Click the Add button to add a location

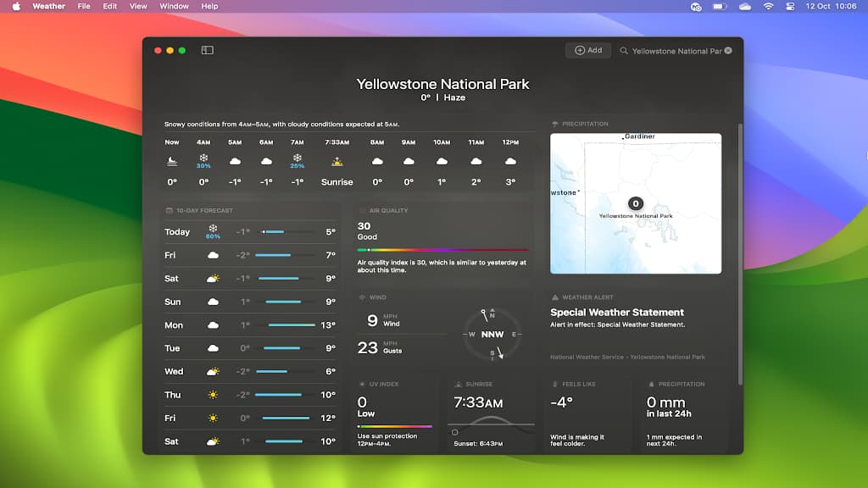588,50
